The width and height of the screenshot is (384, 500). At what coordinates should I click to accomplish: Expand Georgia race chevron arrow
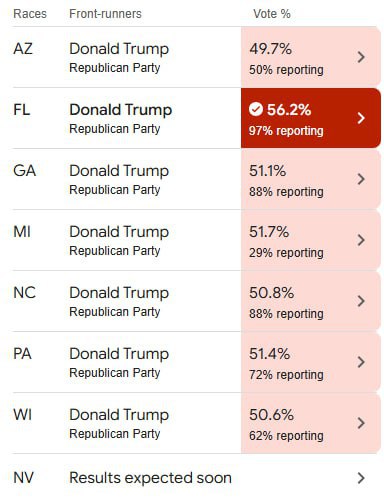[x=361, y=179]
